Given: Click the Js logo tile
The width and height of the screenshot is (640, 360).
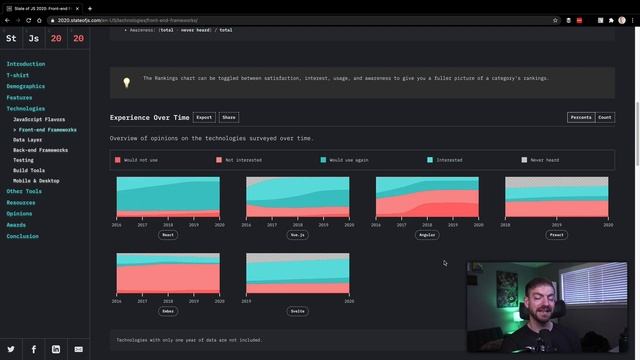Looking at the screenshot, I should click(33, 38).
